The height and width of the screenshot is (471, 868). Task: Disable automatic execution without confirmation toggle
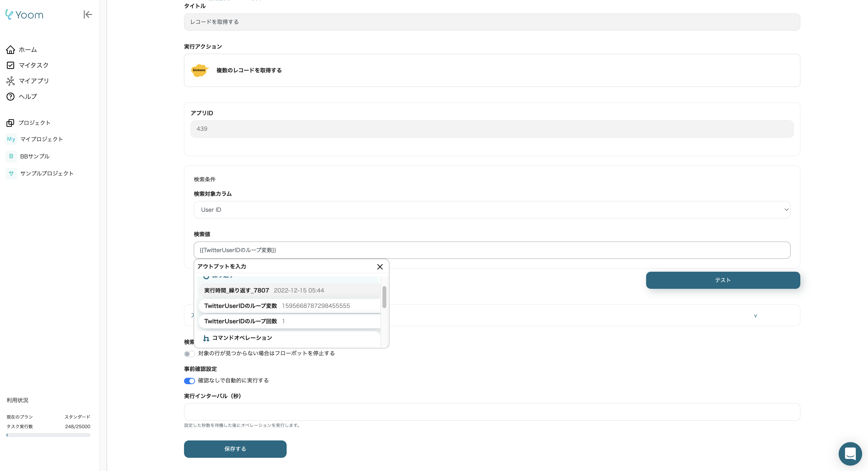pyautogui.click(x=189, y=381)
